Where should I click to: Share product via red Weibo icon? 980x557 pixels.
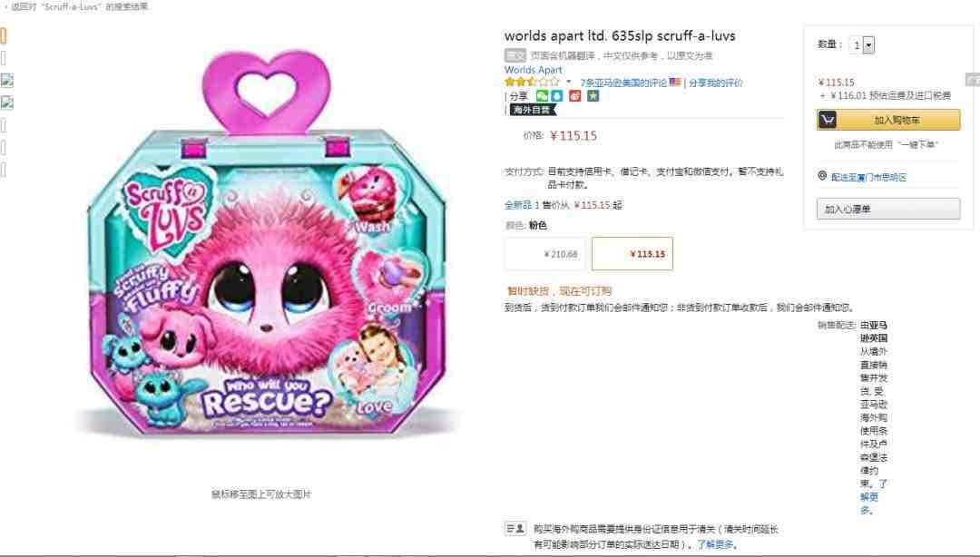coord(575,95)
